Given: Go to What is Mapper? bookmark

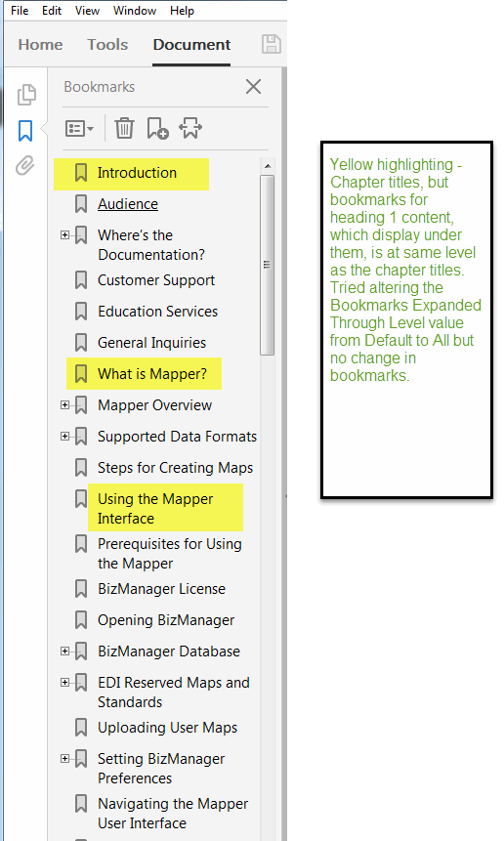Looking at the screenshot, I should click(152, 374).
